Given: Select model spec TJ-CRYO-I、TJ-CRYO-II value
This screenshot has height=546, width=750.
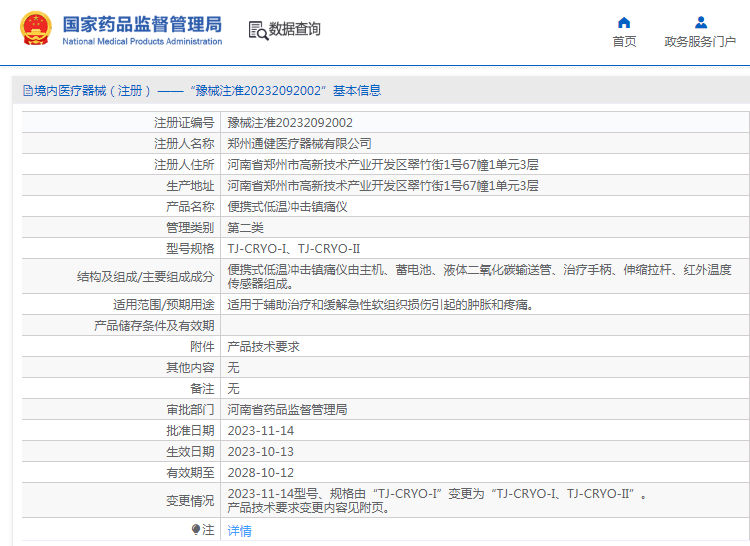Looking at the screenshot, I should [x=294, y=249].
